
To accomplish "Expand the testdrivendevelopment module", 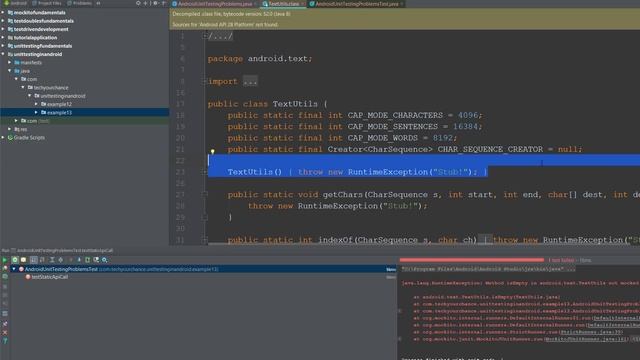I will tap(3, 29).
